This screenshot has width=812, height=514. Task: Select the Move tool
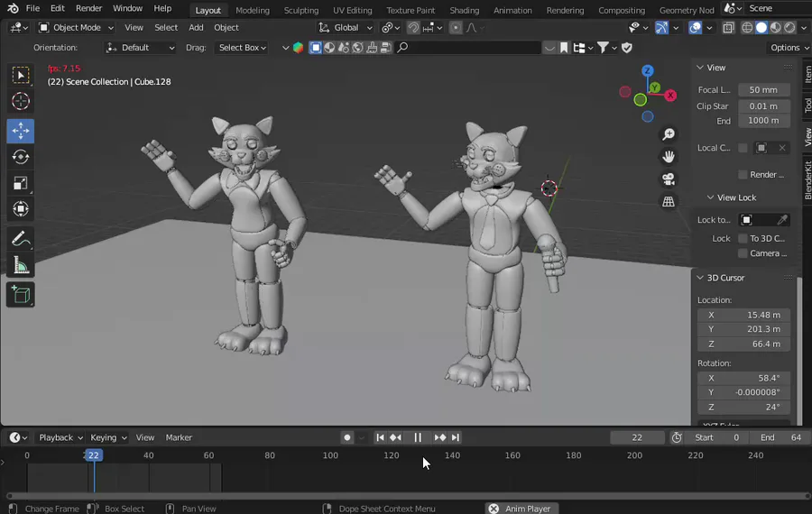pyautogui.click(x=21, y=131)
